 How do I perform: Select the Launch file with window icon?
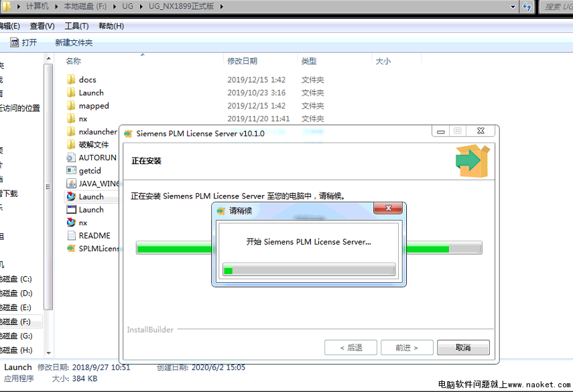71,210
